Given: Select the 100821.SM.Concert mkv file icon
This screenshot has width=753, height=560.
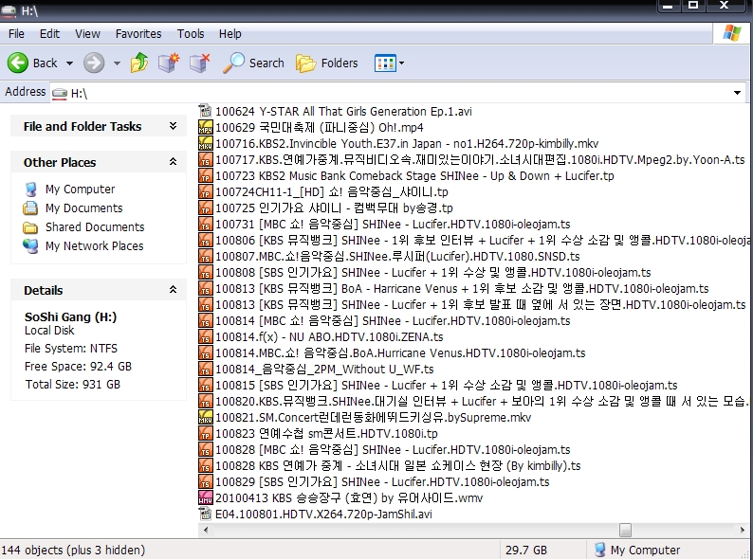Looking at the screenshot, I should click(x=205, y=418).
